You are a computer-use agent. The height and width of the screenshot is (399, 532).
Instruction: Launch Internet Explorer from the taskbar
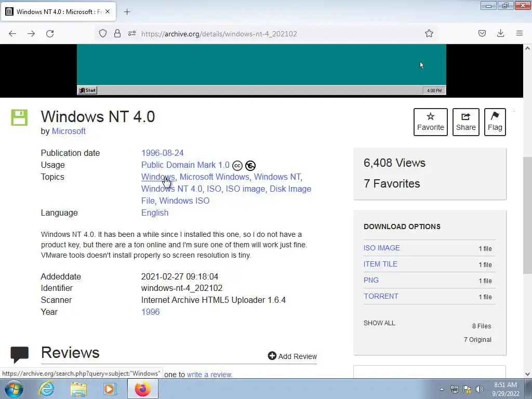[x=46, y=389]
